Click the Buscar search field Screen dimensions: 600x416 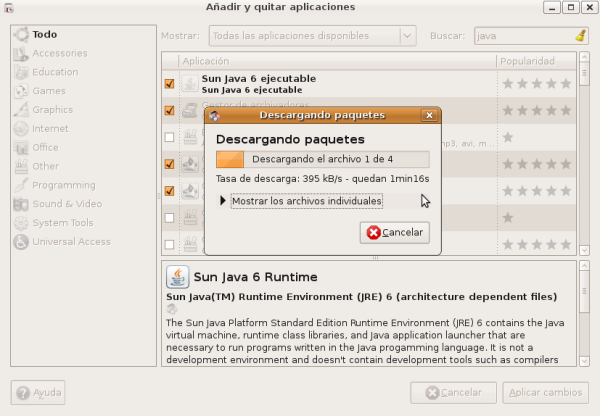point(520,35)
